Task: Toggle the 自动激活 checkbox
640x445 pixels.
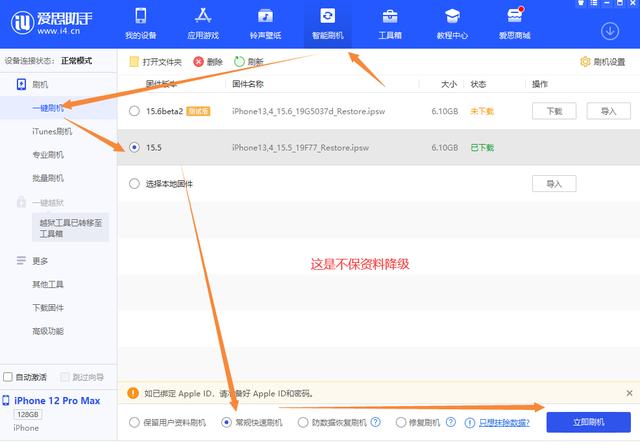Action: (8, 377)
